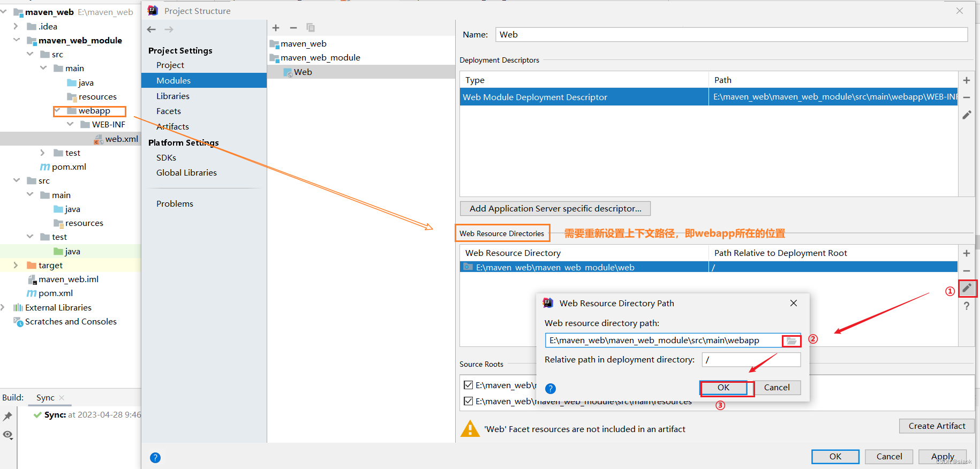Copy the selected module using the copy icon

(311, 28)
